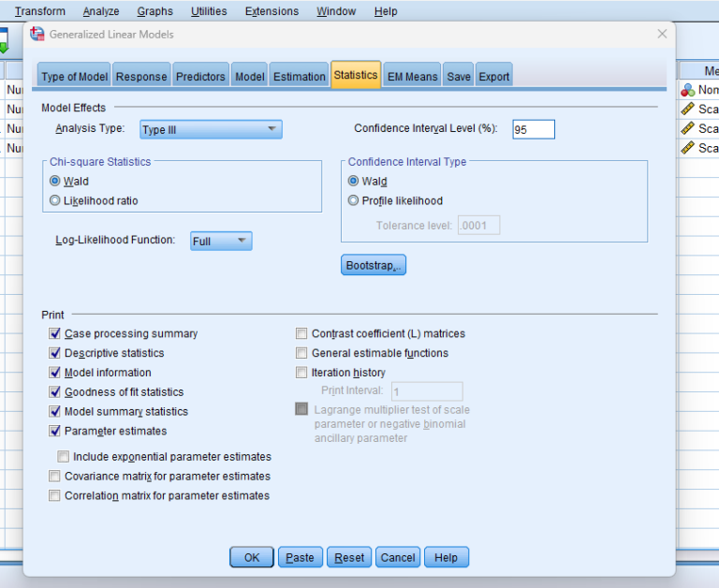Click OK to run the model

tap(252, 557)
